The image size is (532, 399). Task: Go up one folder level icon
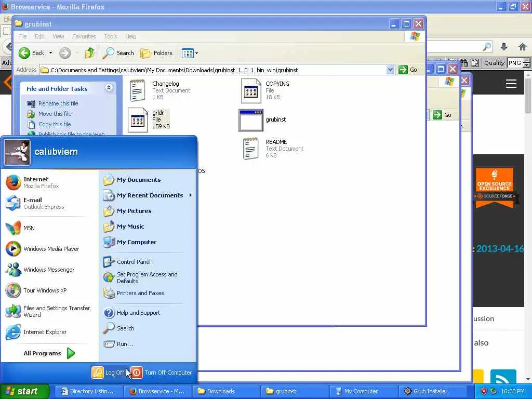point(90,53)
